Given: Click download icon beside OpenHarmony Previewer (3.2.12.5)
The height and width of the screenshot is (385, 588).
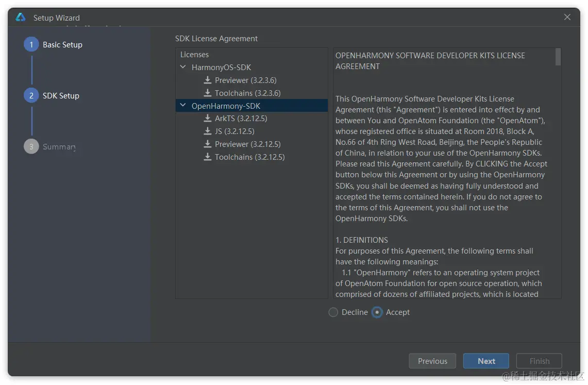Looking at the screenshot, I should click(x=207, y=144).
